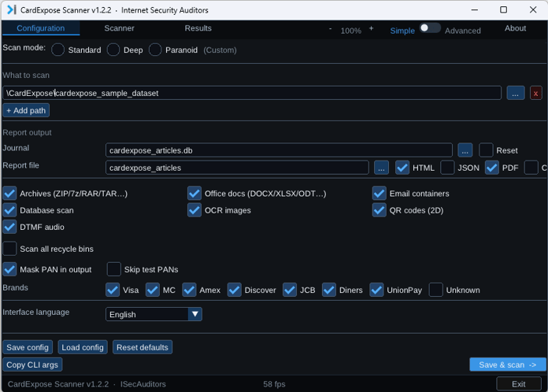Image resolution: width=548 pixels, height=392 pixels.
Task: Disable Office docs scanning
Action: tap(194, 193)
